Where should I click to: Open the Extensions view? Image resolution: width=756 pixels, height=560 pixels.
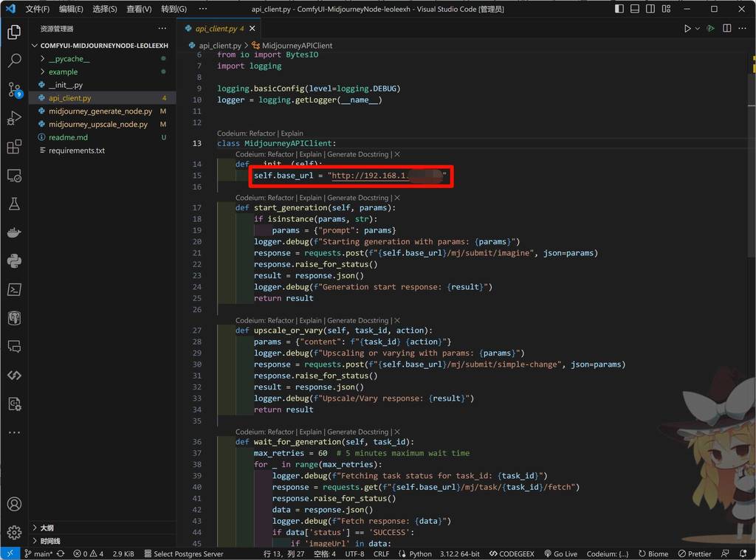[14, 147]
